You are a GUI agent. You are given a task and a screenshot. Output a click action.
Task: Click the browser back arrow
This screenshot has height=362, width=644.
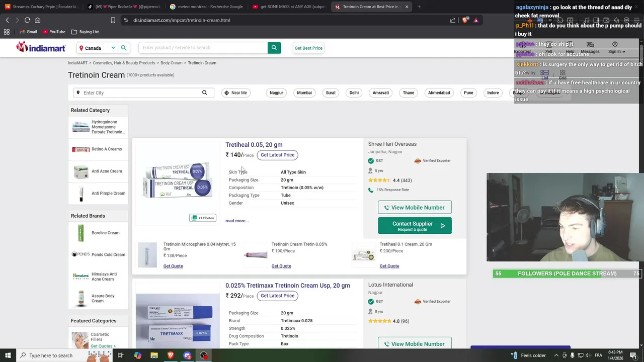(x=7, y=20)
